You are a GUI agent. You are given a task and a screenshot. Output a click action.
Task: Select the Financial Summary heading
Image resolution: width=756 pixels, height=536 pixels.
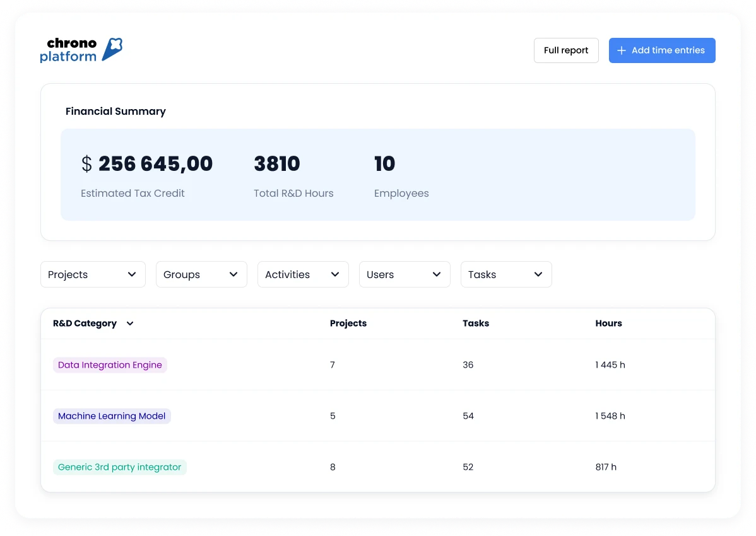coord(115,112)
